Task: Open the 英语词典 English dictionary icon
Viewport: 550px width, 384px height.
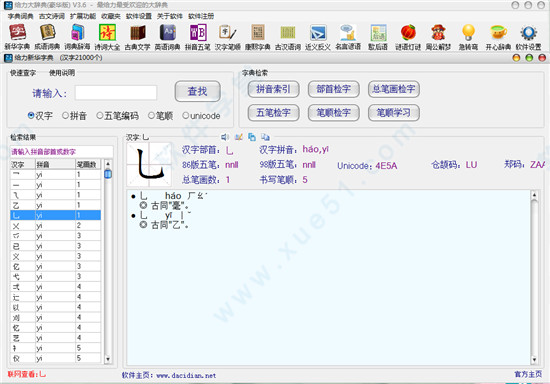Action: click(168, 37)
